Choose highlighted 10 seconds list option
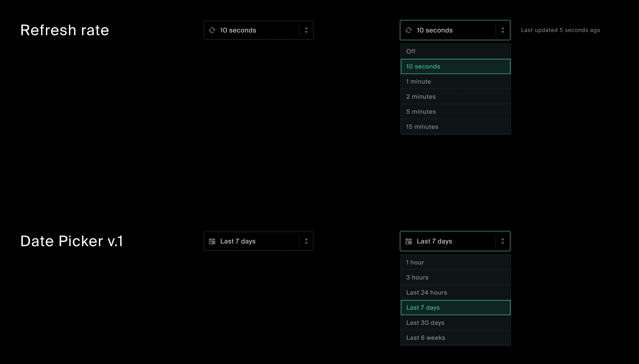Image resolution: width=639 pixels, height=364 pixels. click(455, 66)
